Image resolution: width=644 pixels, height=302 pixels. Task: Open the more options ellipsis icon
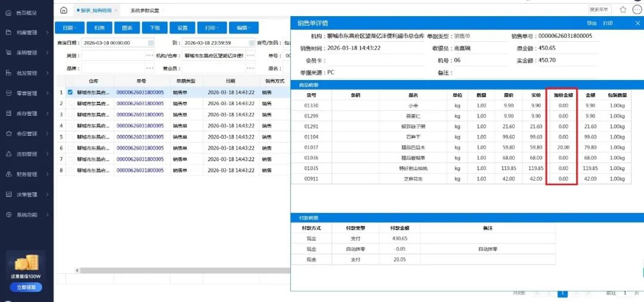(637, 10)
